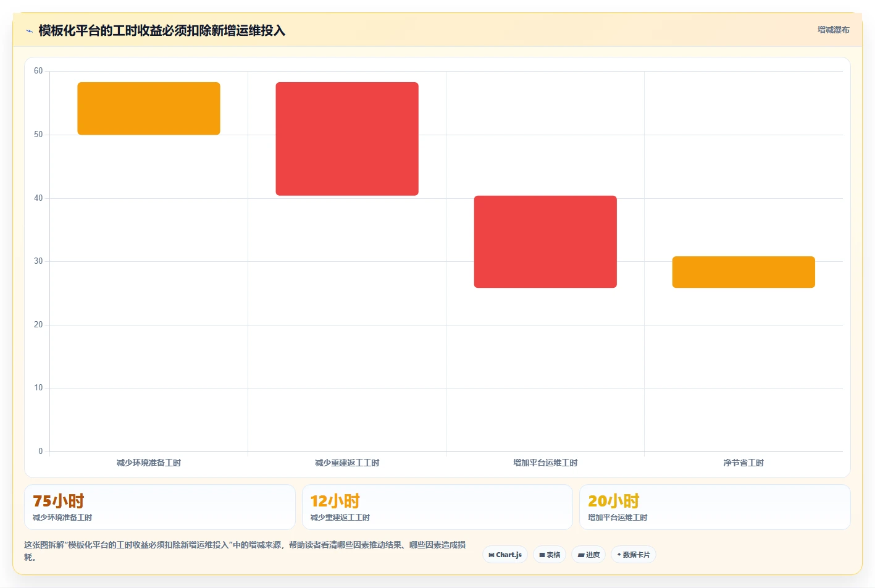Click the y-axis value 30

(38, 261)
